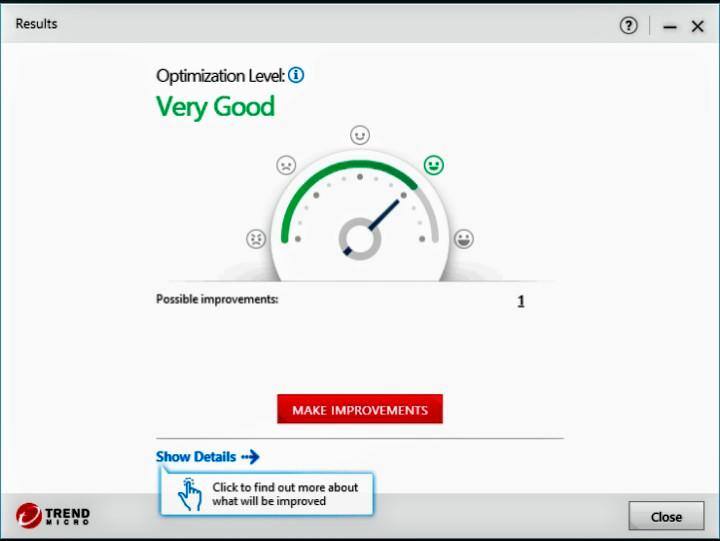Close the Results window with X

(x=698, y=27)
